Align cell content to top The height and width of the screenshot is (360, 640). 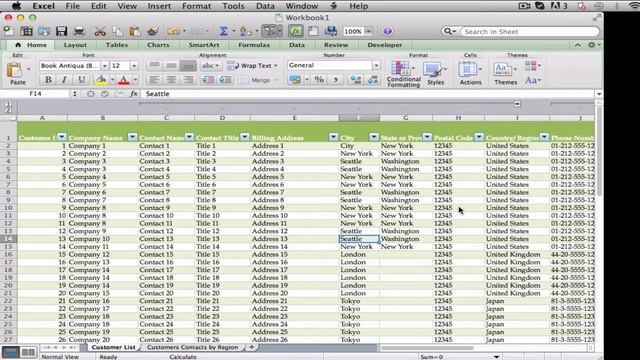click(154, 65)
